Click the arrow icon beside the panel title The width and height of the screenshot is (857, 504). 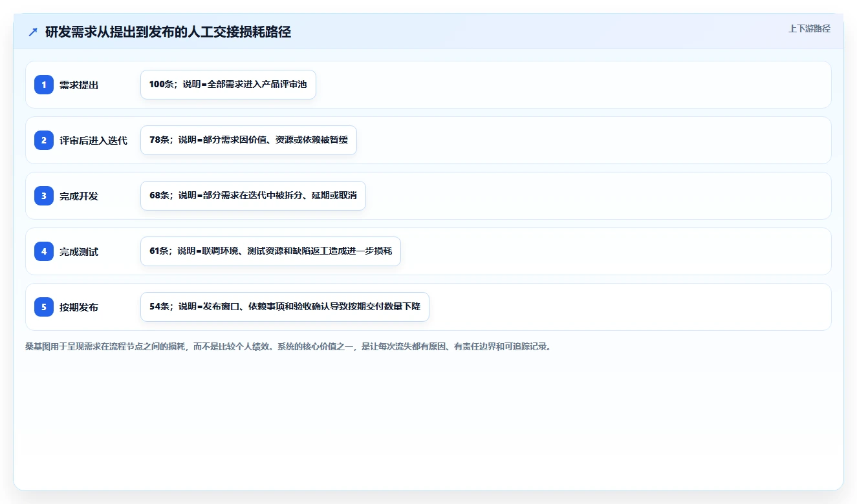click(x=33, y=32)
